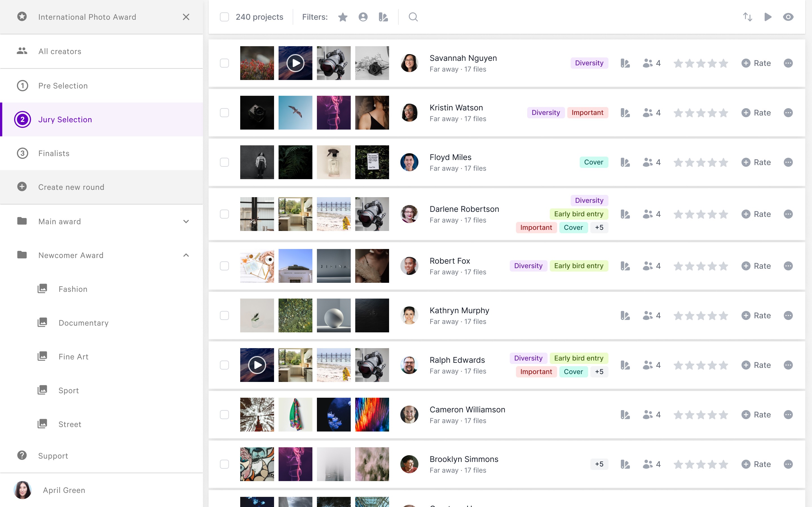Change sorting with the sort arrows icon
The image size is (812, 507).
pyautogui.click(x=748, y=17)
